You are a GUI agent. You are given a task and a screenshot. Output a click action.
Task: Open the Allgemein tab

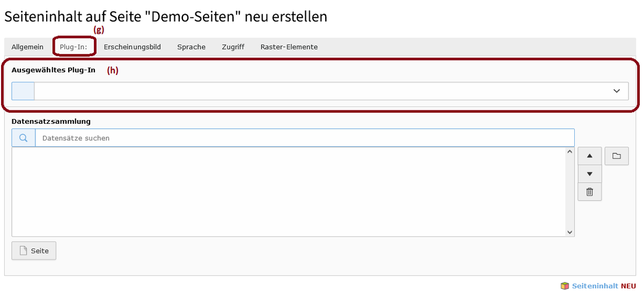[x=27, y=47]
